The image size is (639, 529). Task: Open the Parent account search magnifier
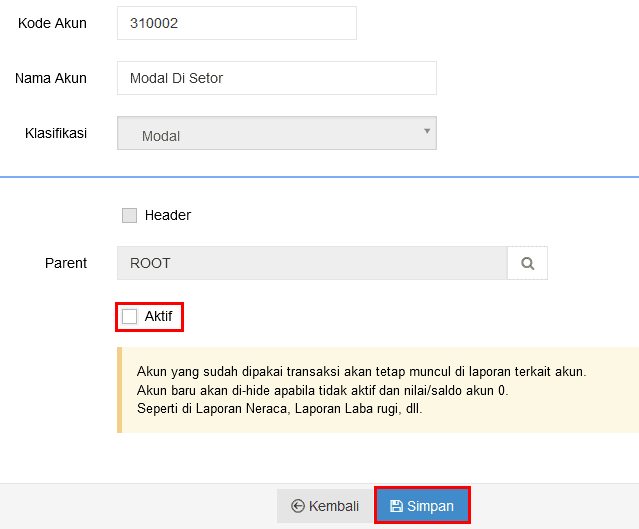[x=527, y=263]
